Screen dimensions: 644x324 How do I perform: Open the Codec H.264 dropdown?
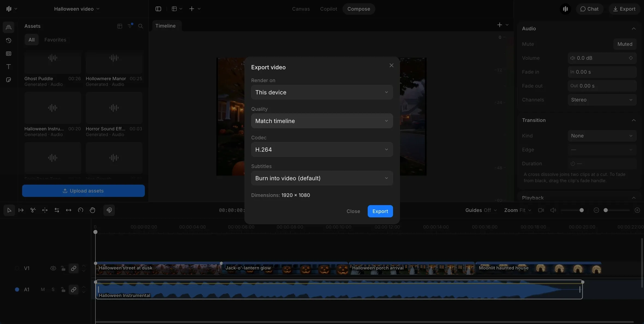pyautogui.click(x=322, y=149)
